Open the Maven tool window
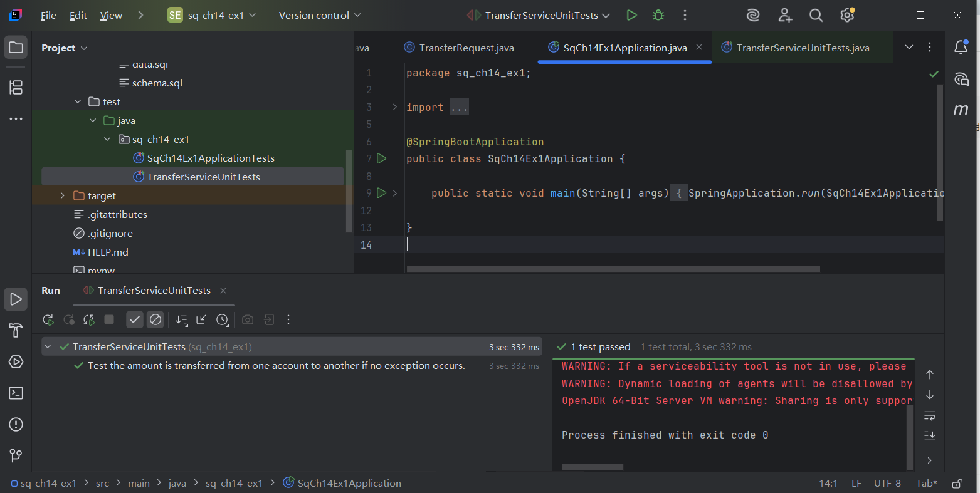980x493 pixels. (961, 110)
